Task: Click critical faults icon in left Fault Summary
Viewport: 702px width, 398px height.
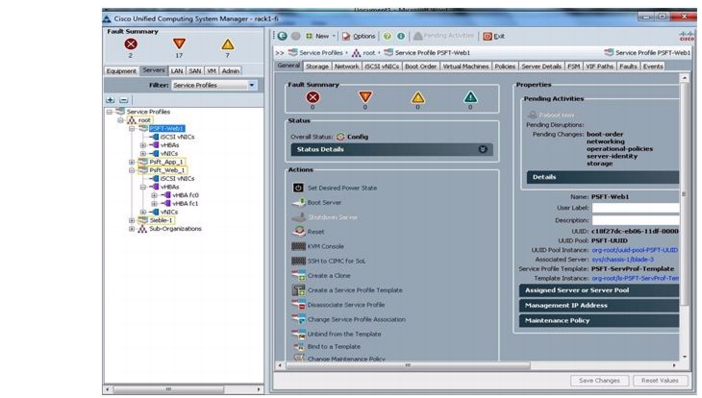Action: (131, 44)
